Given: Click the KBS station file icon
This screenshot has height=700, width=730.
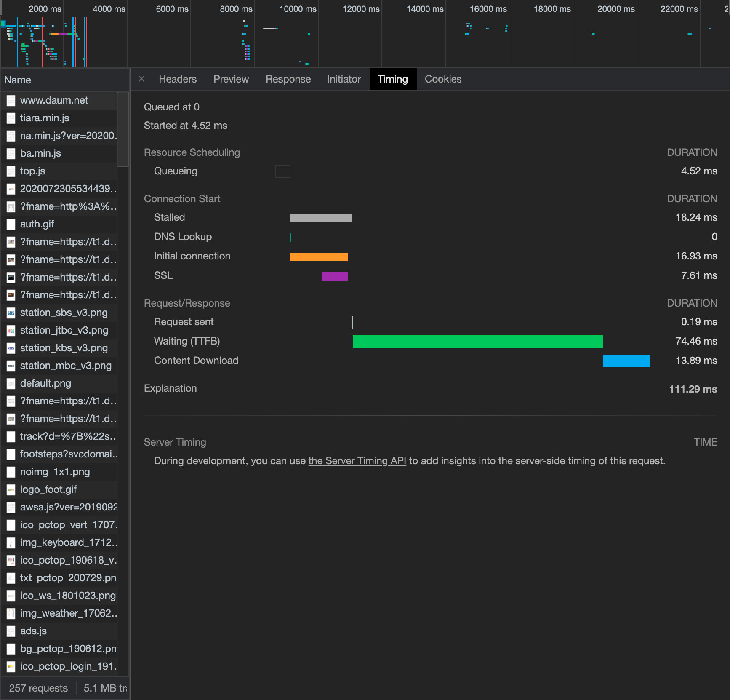Looking at the screenshot, I should click(11, 348).
